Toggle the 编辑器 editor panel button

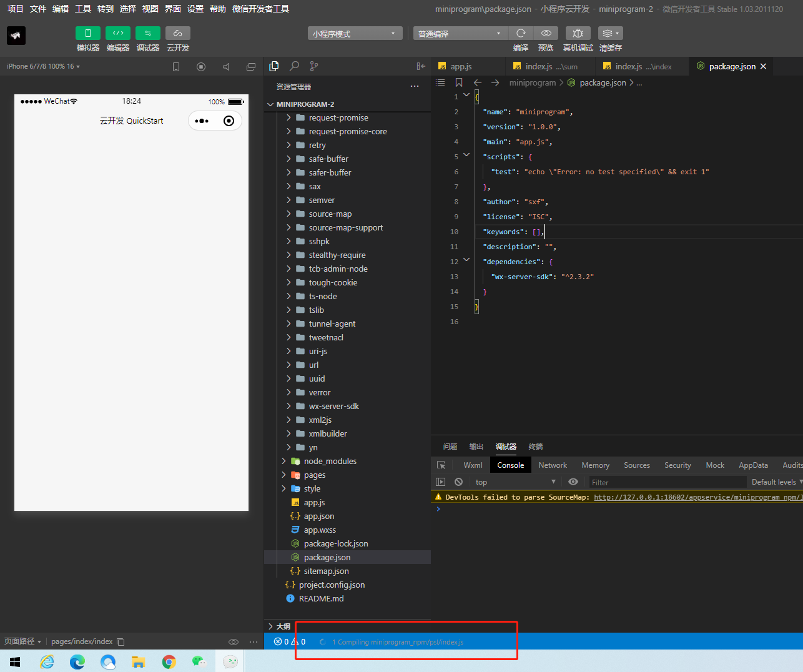pyautogui.click(x=117, y=33)
